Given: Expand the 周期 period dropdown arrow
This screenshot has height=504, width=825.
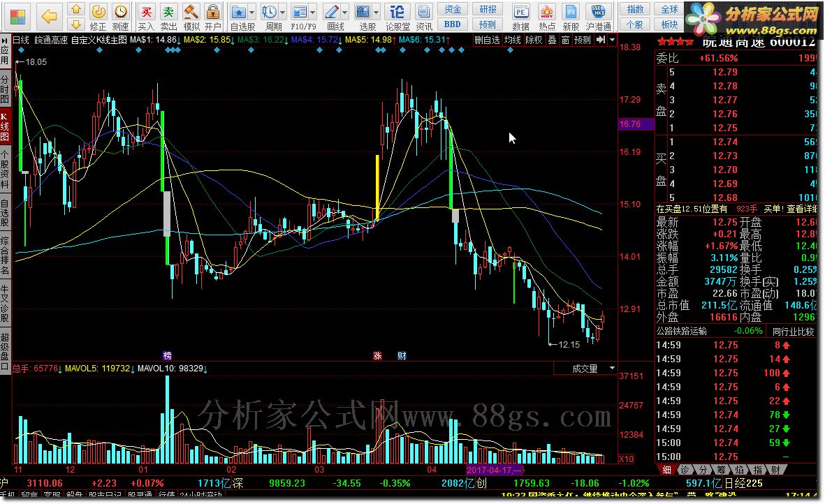Looking at the screenshot, I should tap(283, 12).
